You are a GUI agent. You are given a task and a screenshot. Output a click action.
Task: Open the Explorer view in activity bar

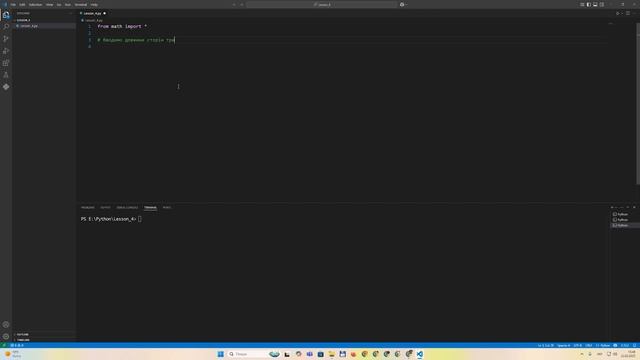(6, 15)
